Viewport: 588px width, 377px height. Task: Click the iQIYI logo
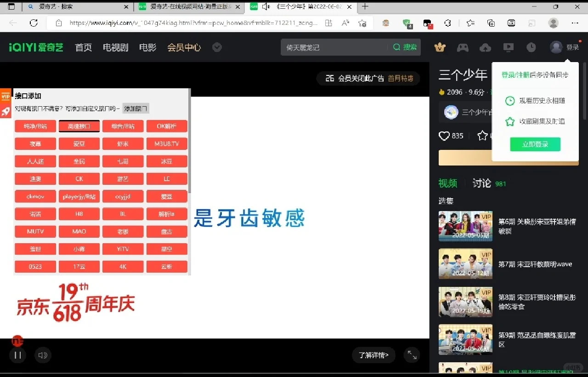click(x=36, y=46)
